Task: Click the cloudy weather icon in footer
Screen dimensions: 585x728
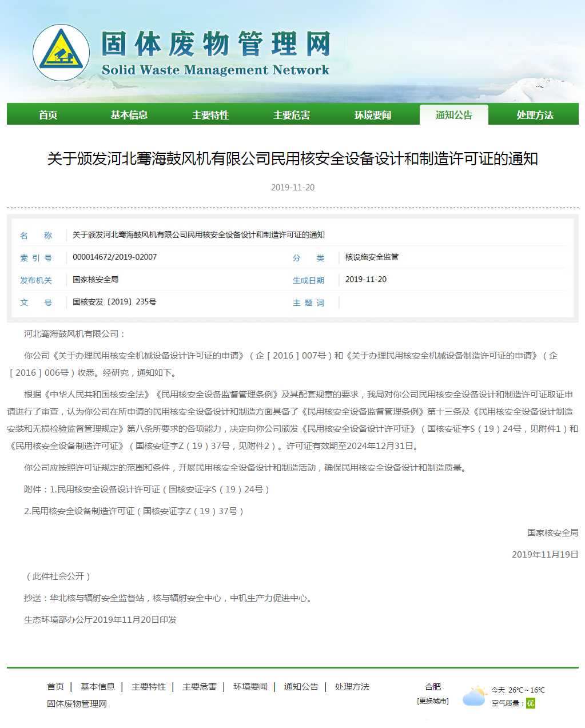Action: pos(474,696)
